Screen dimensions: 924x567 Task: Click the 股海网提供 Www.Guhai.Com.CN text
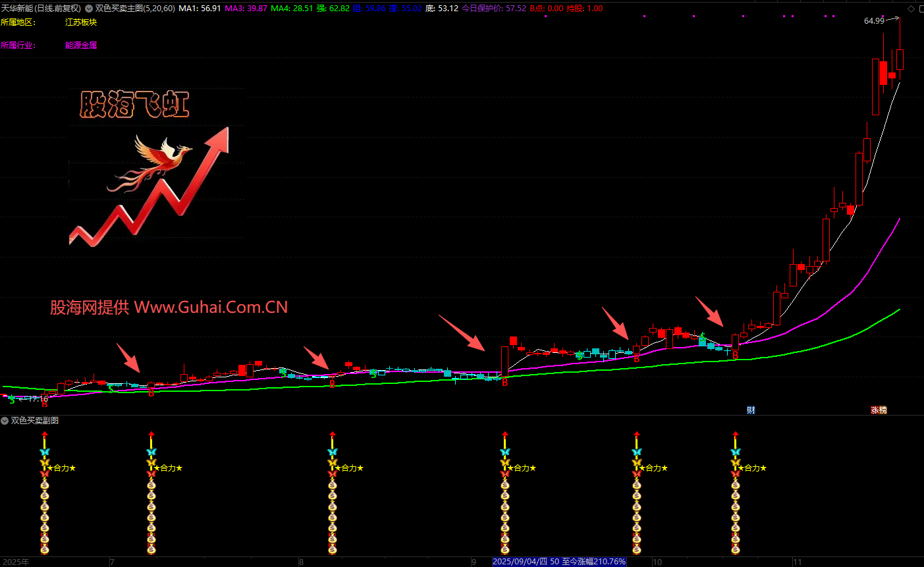pyautogui.click(x=169, y=308)
